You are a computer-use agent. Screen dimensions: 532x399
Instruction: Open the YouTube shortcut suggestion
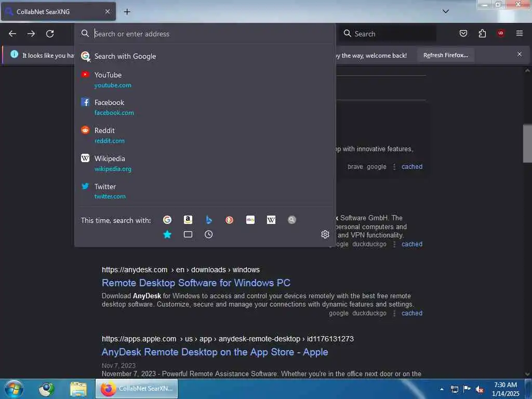tap(205, 79)
